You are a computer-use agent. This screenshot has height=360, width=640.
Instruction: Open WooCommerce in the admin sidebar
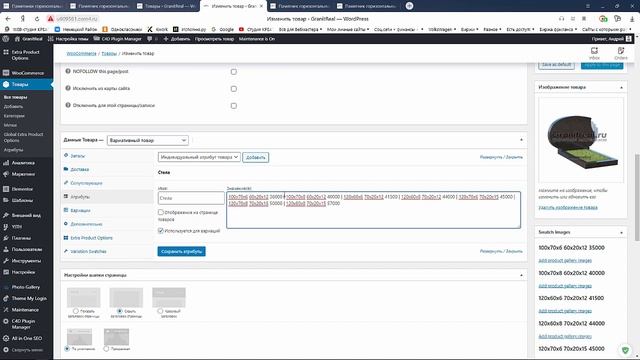pos(27,73)
